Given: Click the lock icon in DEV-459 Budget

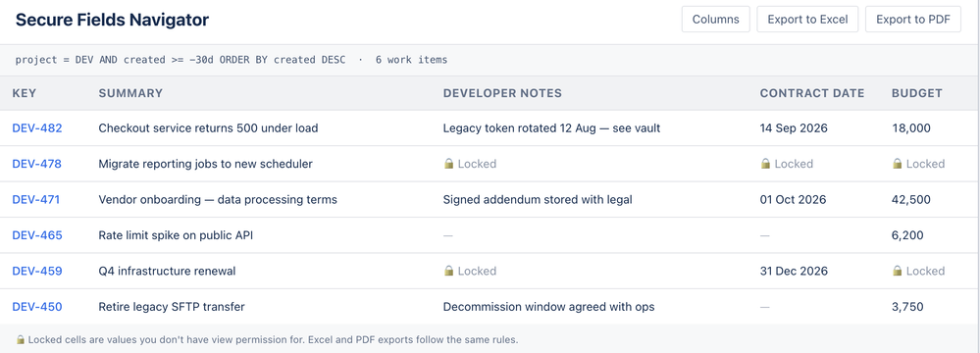Looking at the screenshot, I should click(x=897, y=272).
